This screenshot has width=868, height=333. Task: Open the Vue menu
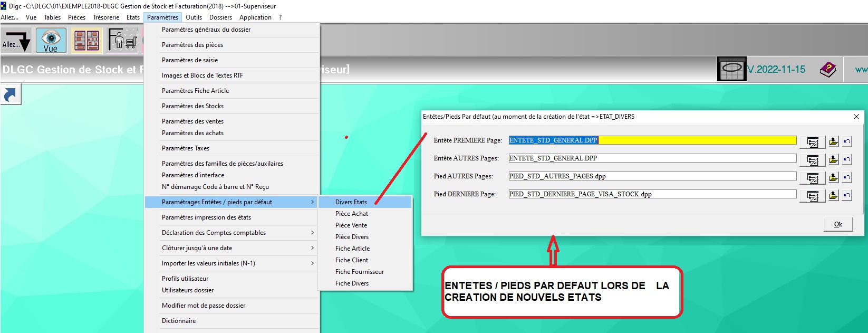point(31,17)
